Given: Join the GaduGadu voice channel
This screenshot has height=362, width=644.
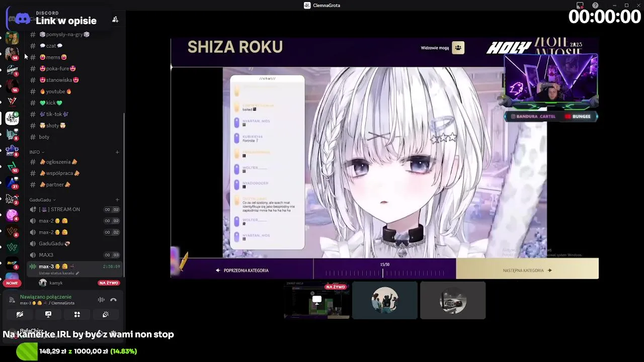Looking at the screenshot, I should [x=74, y=243].
